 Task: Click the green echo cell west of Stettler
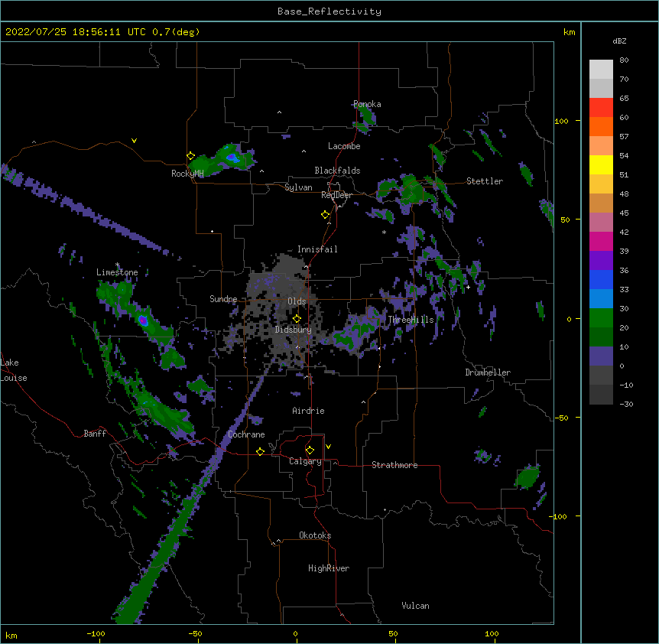(411, 191)
